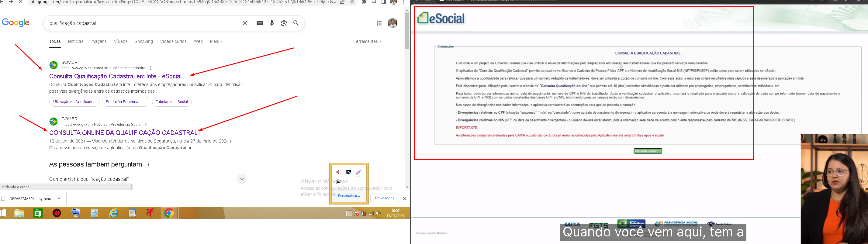Viewport: 868px width, 244px height.
Task: Expand Como emitir a qualificação cadastral question
Action: [242, 179]
